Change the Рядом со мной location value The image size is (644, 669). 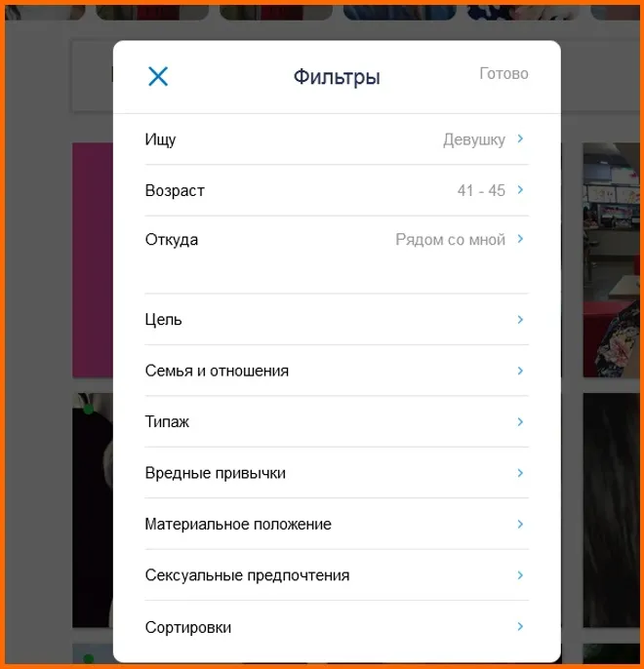pos(450,240)
